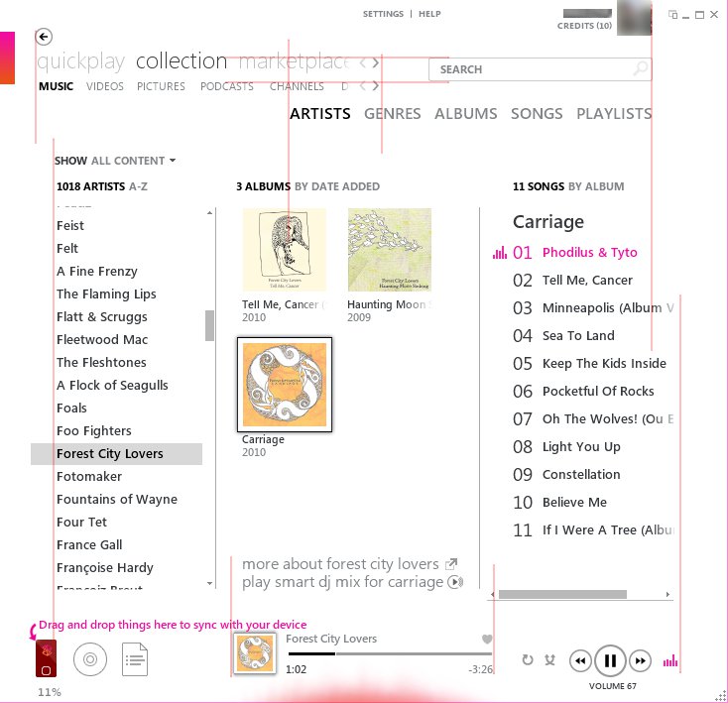
Task: Open the sync device icon
Action: click(x=46, y=658)
